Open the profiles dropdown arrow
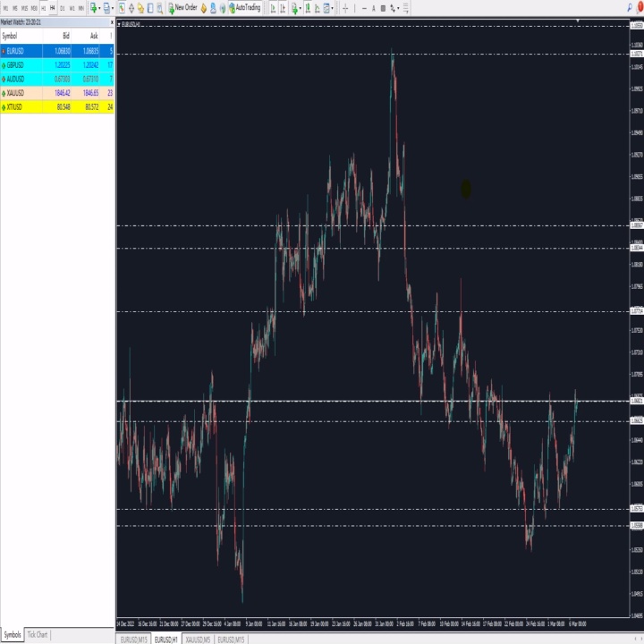Screen dimensions: 644x644 click(x=113, y=8)
